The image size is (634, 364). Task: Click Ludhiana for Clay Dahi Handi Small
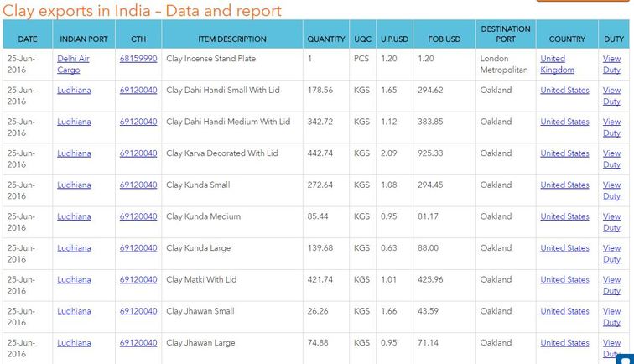pos(74,90)
